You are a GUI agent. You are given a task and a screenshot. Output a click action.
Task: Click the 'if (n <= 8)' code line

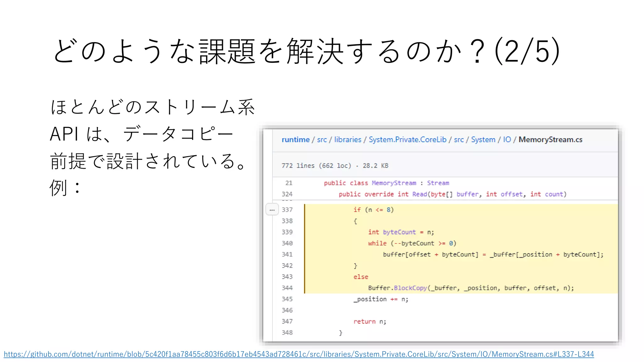pyautogui.click(x=374, y=210)
